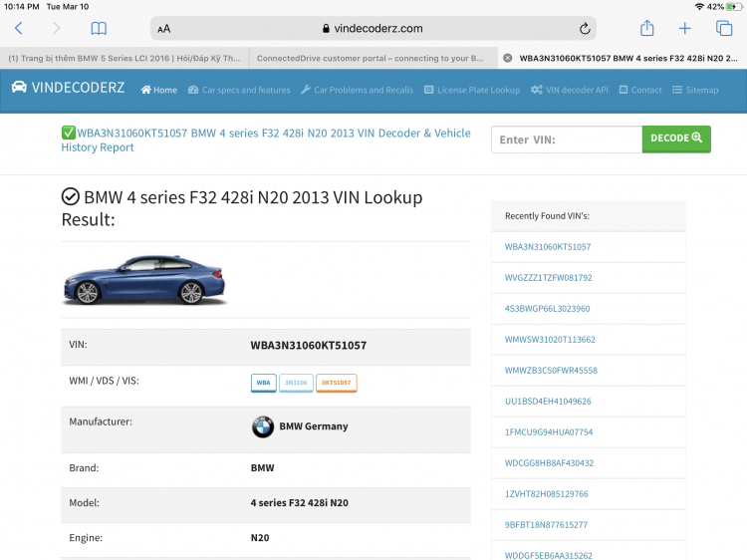Tap the address bar vindecoderz.com
This screenshot has width=747, height=560.
[x=373, y=29]
